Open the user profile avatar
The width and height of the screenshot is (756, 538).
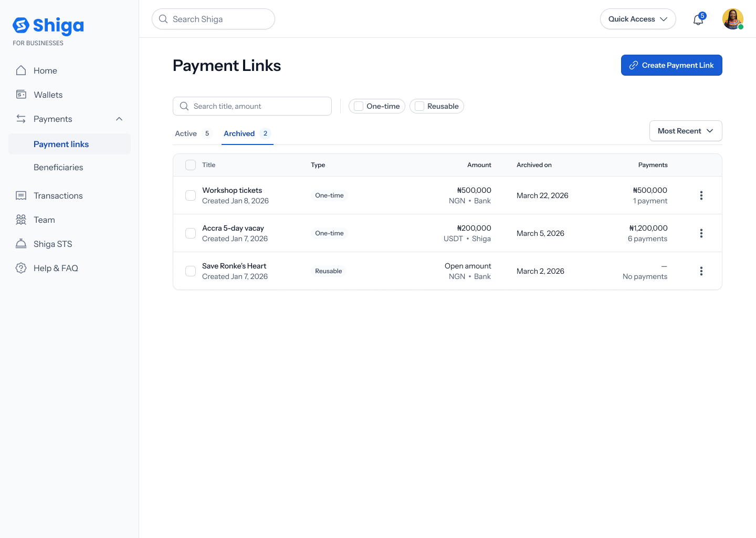point(733,19)
